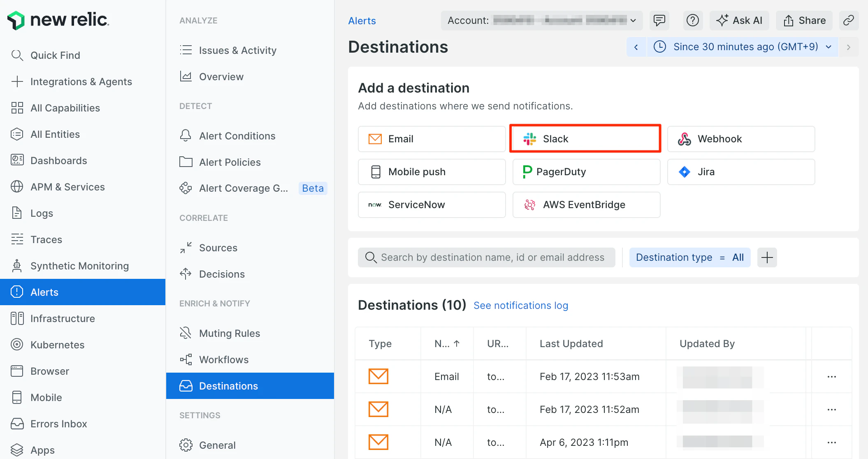Open the Since 30 minutes ago time picker
This screenshot has height=459, width=868.
pyautogui.click(x=743, y=47)
